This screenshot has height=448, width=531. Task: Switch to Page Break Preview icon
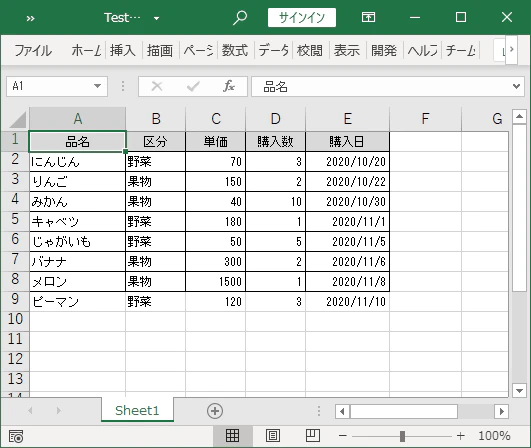[x=313, y=436]
